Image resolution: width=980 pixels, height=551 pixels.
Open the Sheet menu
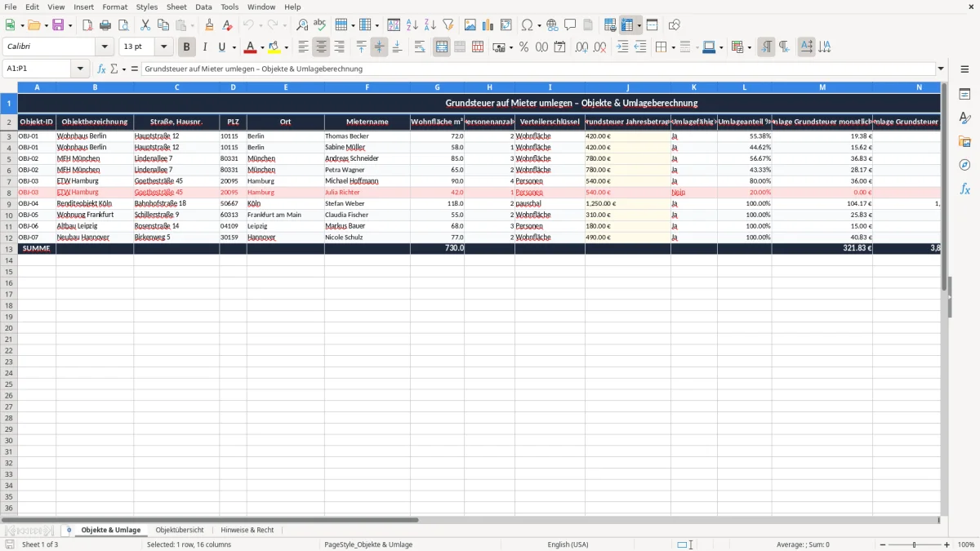pyautogui.click(x=176, y=7)
